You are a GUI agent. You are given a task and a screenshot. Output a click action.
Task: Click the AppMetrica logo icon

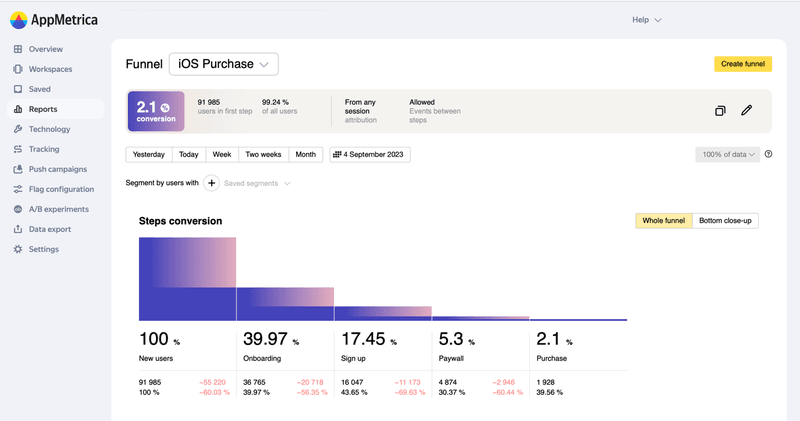18,20
